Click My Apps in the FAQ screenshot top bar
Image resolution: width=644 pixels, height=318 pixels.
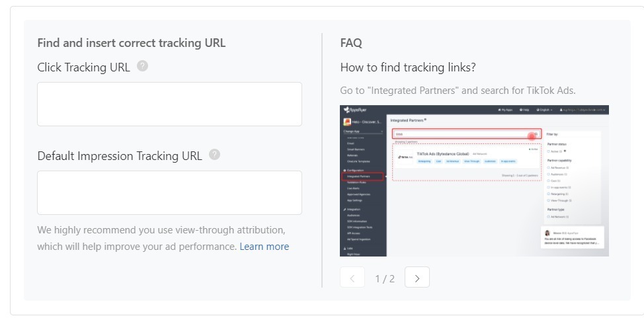coord(505,110)
